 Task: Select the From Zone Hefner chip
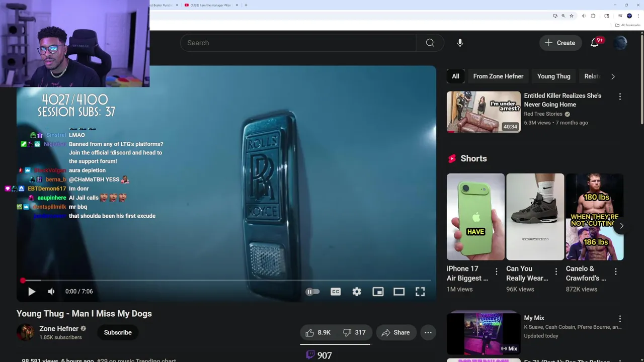(x=498, y=76)
